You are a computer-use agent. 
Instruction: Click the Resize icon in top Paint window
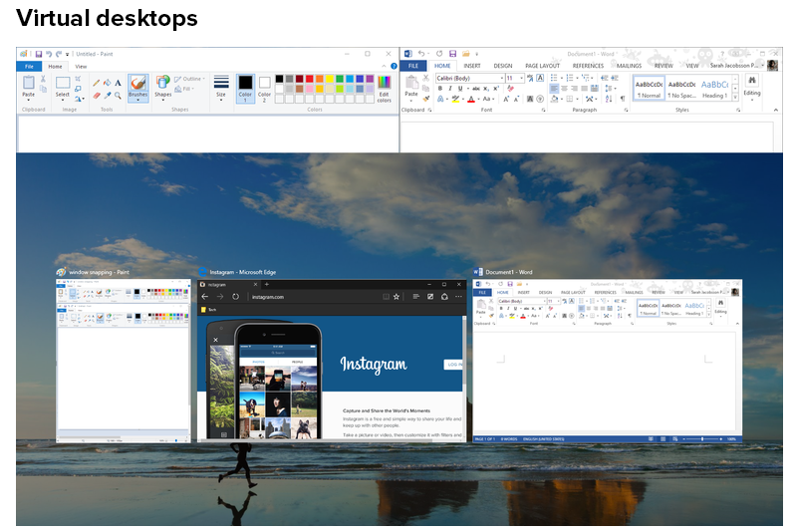[78, 89]
